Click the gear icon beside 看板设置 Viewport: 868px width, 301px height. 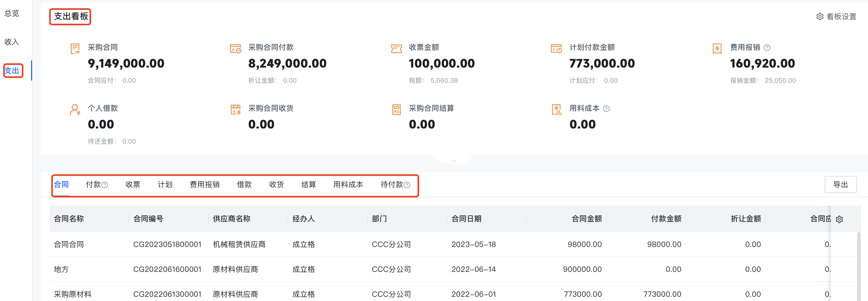click(820, 16)
